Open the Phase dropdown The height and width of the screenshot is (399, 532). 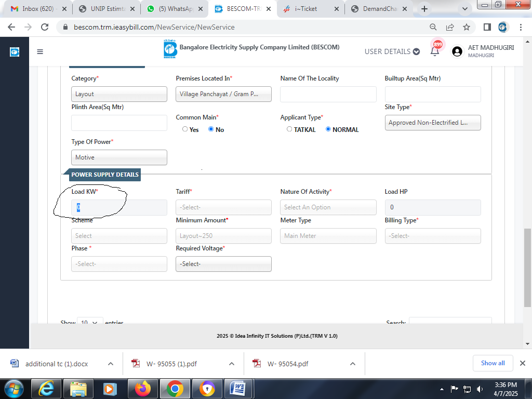[119, 264]
